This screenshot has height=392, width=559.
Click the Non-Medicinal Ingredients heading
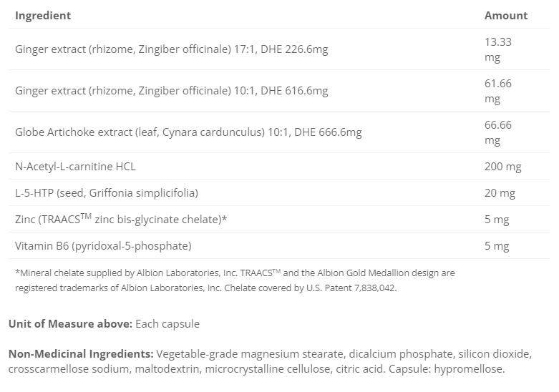click(x=81, y=354)
